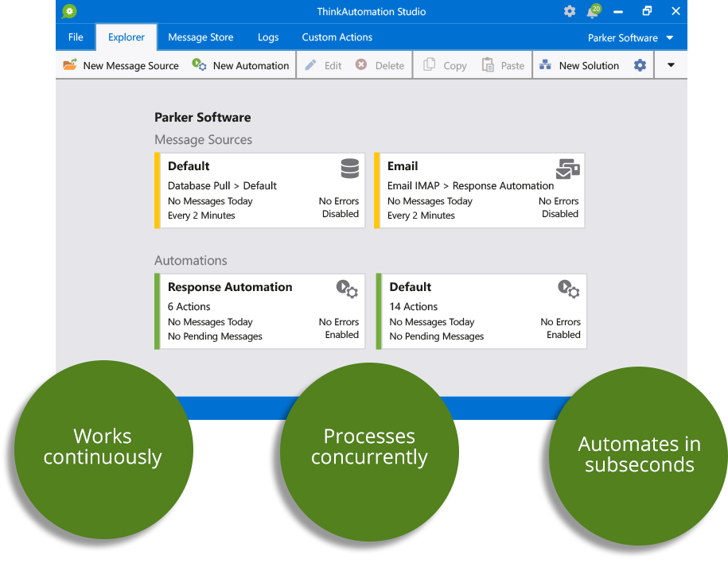Click 'Disabled' status on Default message source
Image resolution: width=728 pixels, height=563 pixels.
[341, 214]
